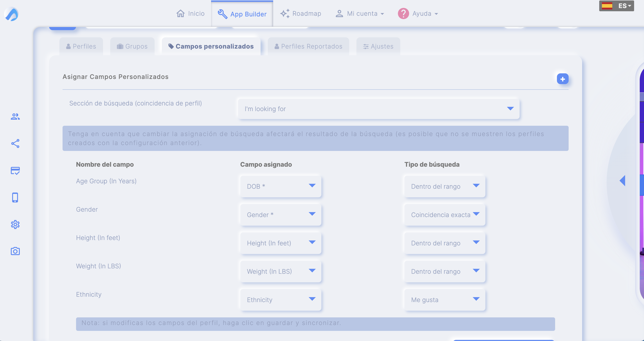Open the "I'm looking for" search section dropdown

[378, 109]
